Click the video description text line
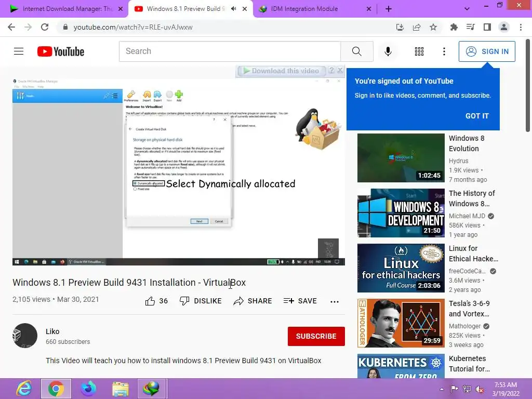Image resolution: width=532 pixels, height=399 pixels. pos(183,361)
